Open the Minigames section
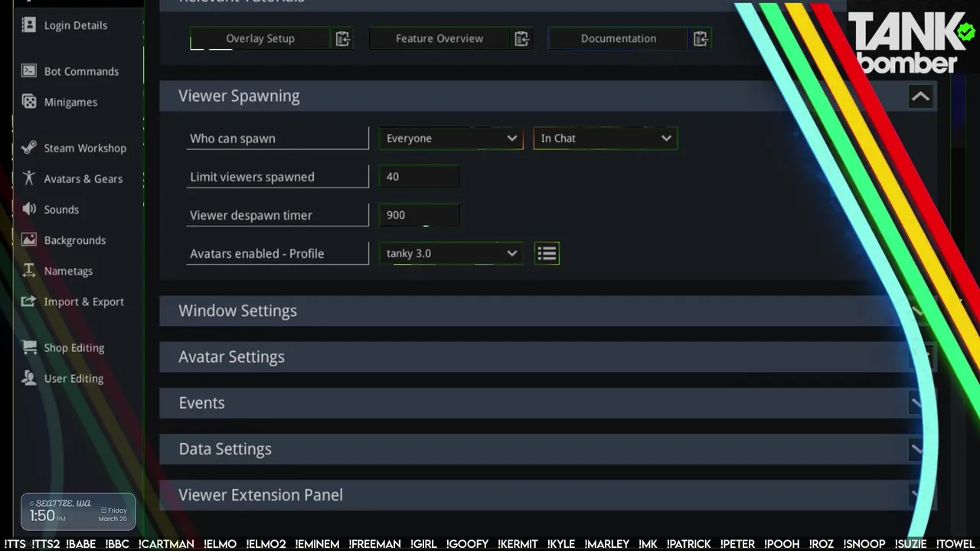The height and width of the screenshot is (551, 980). (70, 102)
